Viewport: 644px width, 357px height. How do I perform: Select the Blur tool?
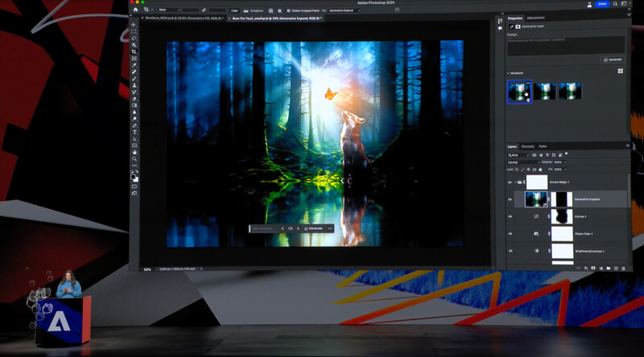134,112
